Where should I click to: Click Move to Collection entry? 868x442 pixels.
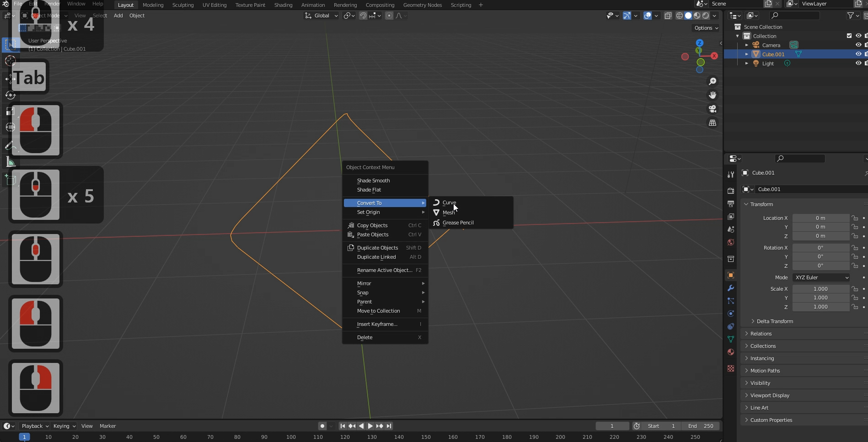(385, 311)
